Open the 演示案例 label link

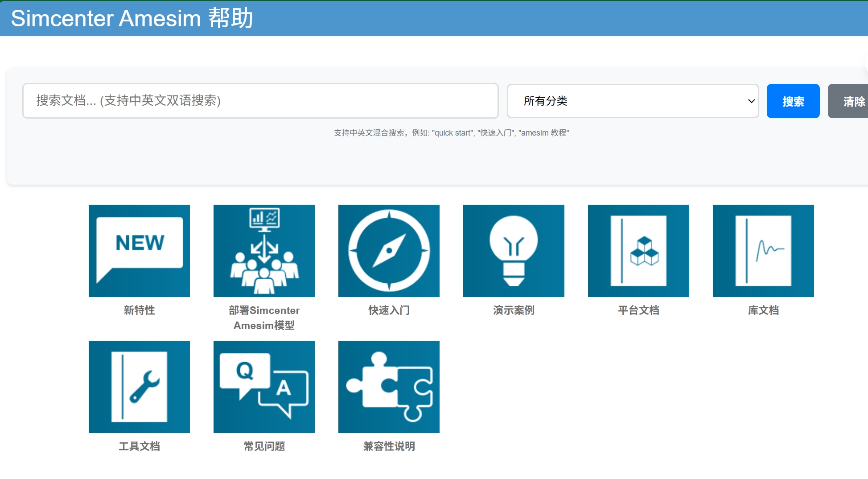tap(514, 310)
